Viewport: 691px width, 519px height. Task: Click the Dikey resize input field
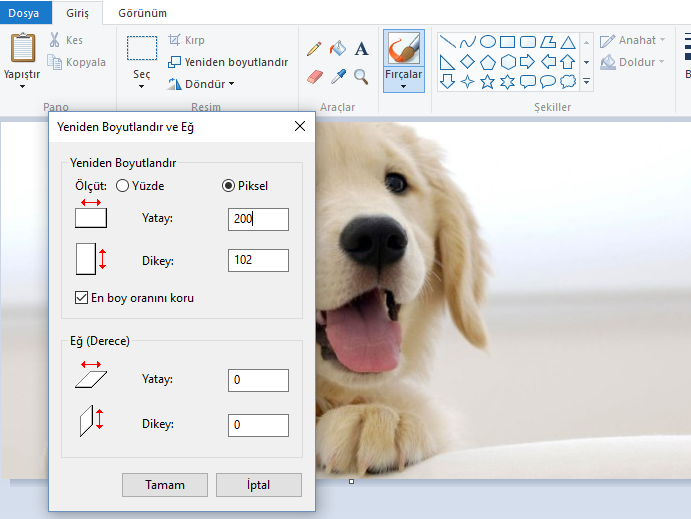point(258,261)
